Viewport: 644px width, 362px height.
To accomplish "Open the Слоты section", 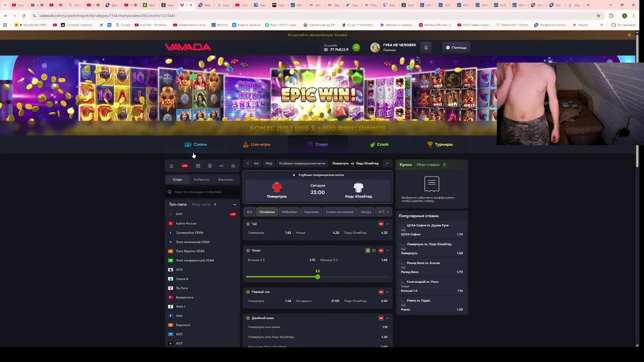I will (x=195, y=144).
